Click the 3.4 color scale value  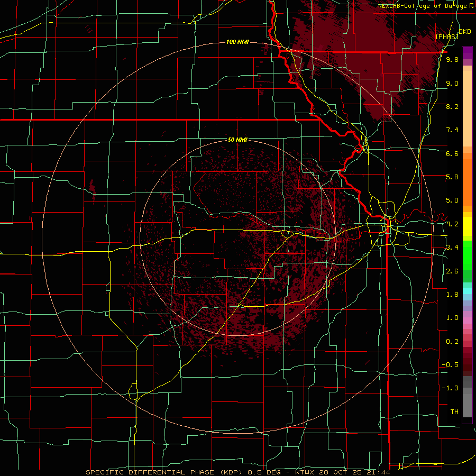[452, 248]
